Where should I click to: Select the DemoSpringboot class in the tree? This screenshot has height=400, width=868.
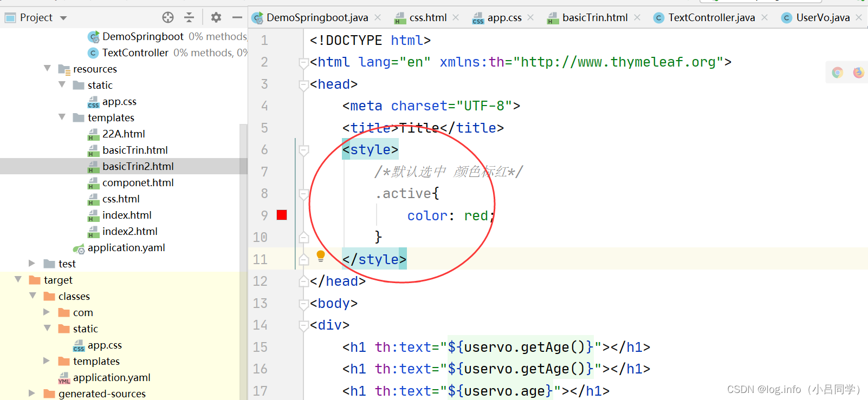[143, 36]
